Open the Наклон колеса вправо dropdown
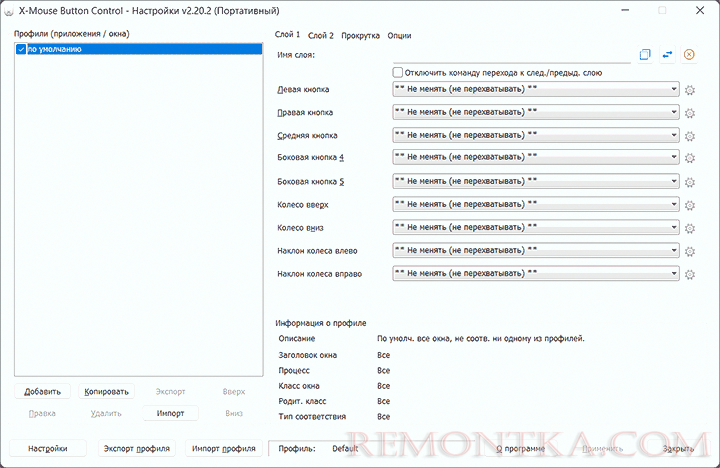The width and height of the screenshot is (720, 468). [x=536, y=273]
